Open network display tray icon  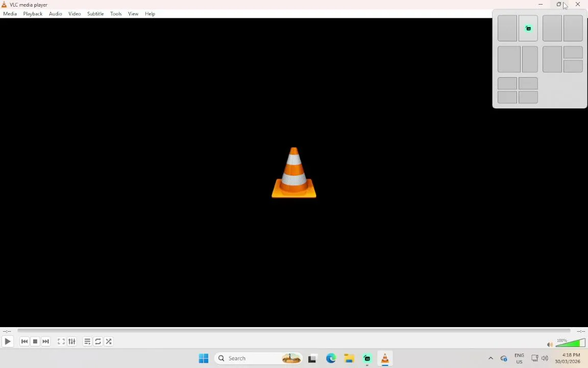pyautogui.click(x=535, y=358)
